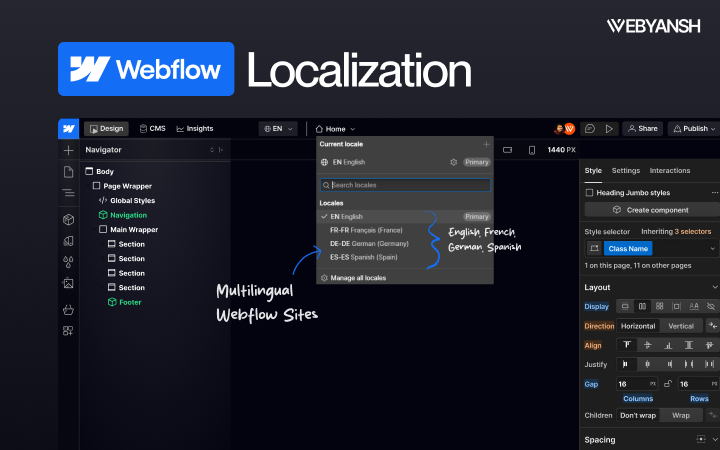Set Direction to Horizontal
The width and height of the screenshot is (720, 450).
[638, 326]
